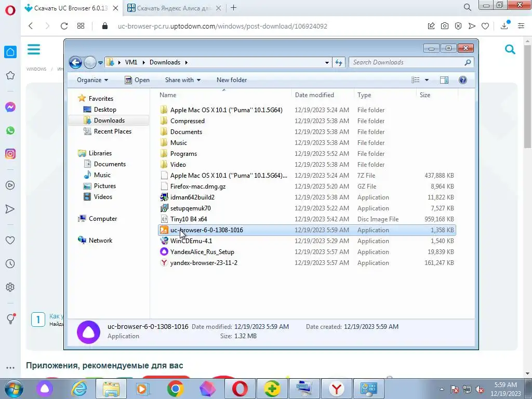Open Organize dropdown menu

[92, 80]
